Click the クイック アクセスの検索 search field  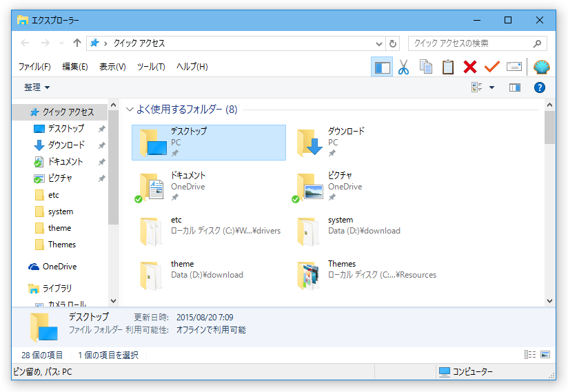coord(478,43)
